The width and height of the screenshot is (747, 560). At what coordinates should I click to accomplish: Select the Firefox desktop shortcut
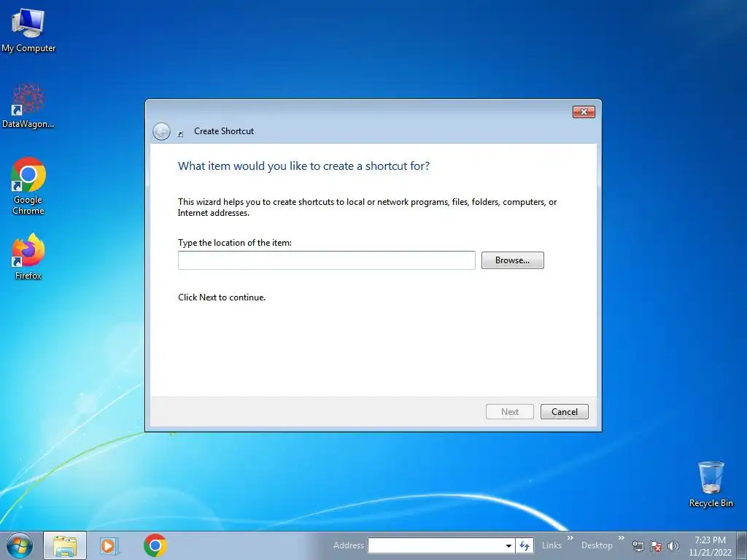(x=28, y=257)
